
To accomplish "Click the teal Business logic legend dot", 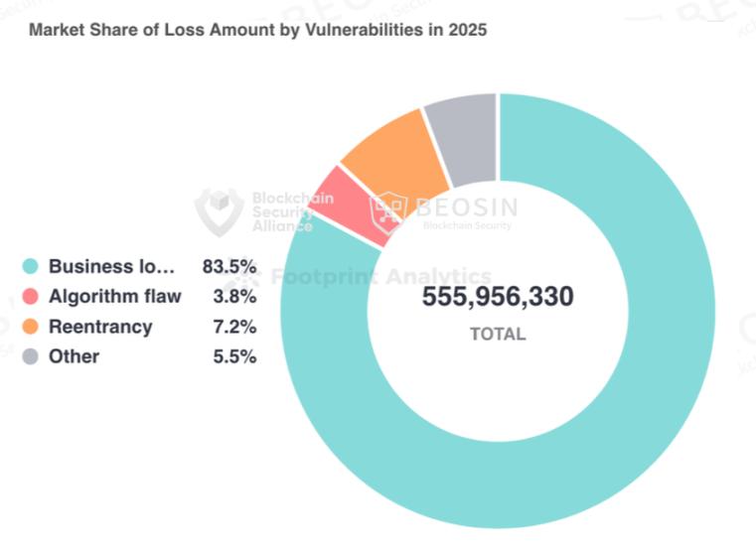I will 31,266.
